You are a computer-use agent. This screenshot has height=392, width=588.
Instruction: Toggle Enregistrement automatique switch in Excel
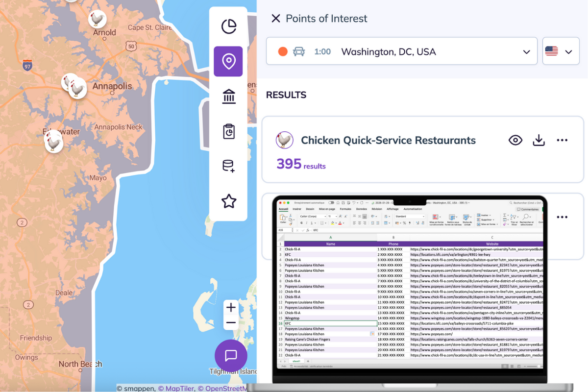(x=332, y=202)
